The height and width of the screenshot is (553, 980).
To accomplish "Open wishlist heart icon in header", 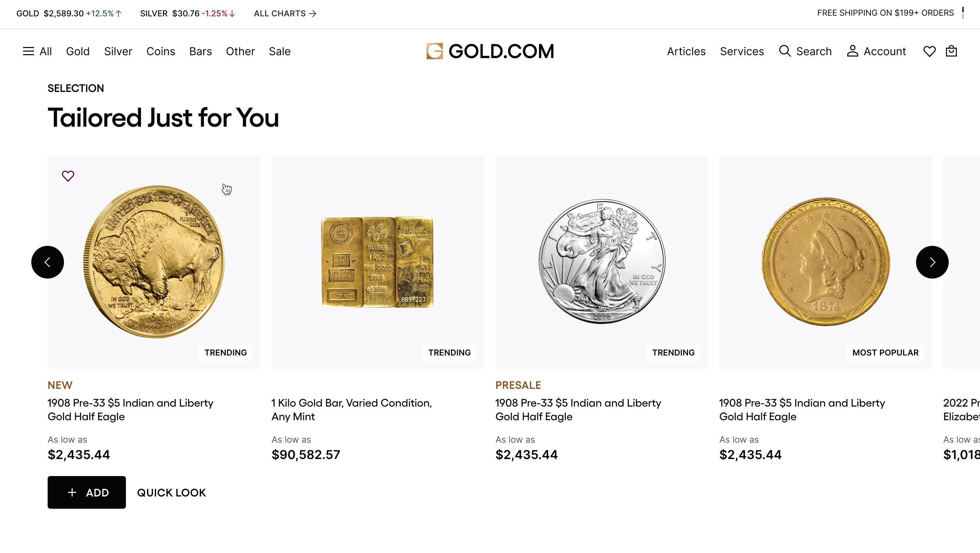I will (929, 51).
